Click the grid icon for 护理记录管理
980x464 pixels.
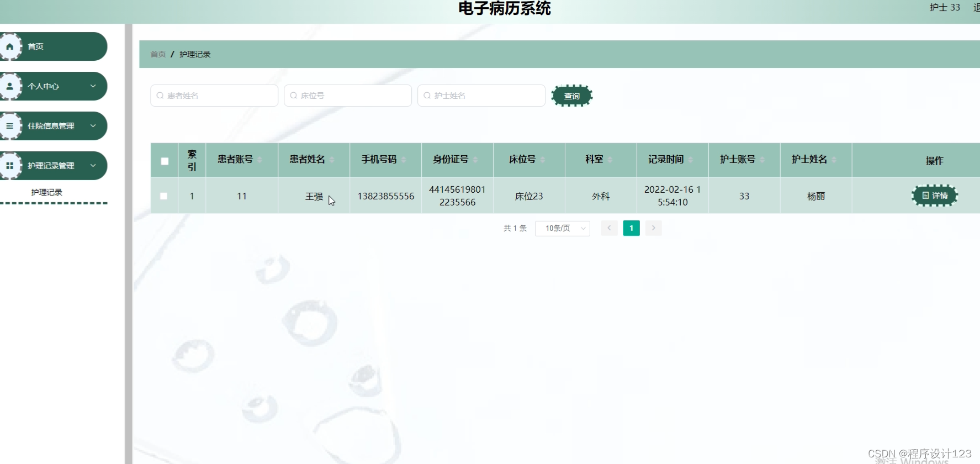10,166
